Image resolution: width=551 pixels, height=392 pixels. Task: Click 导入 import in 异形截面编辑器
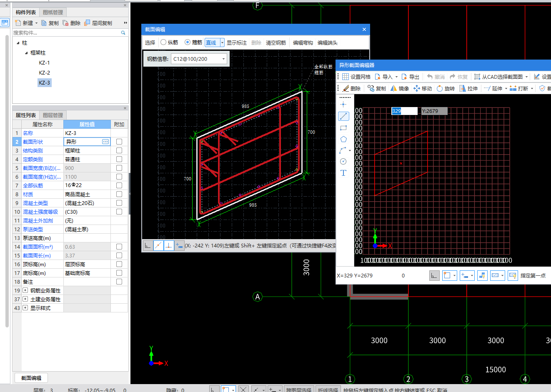click(384, 77)
